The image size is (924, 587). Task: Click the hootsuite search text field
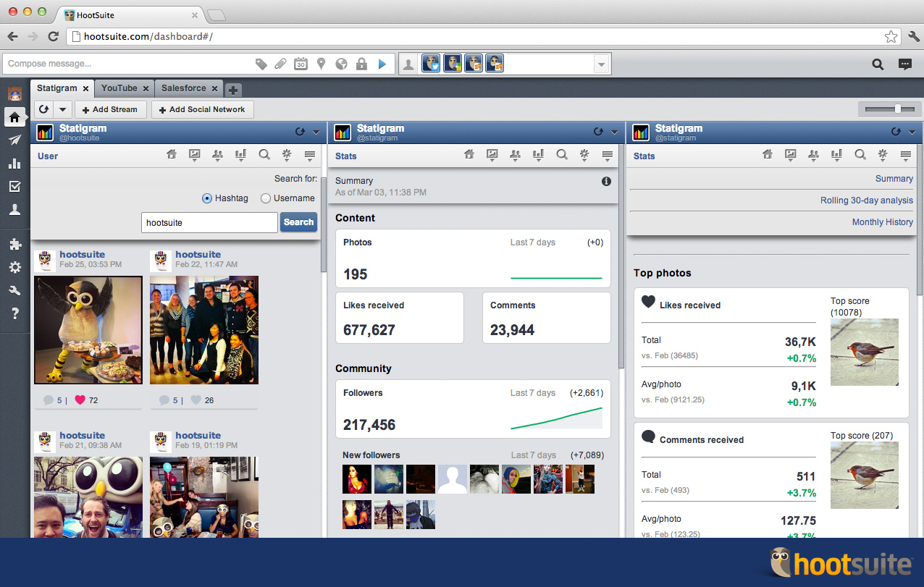209,222
